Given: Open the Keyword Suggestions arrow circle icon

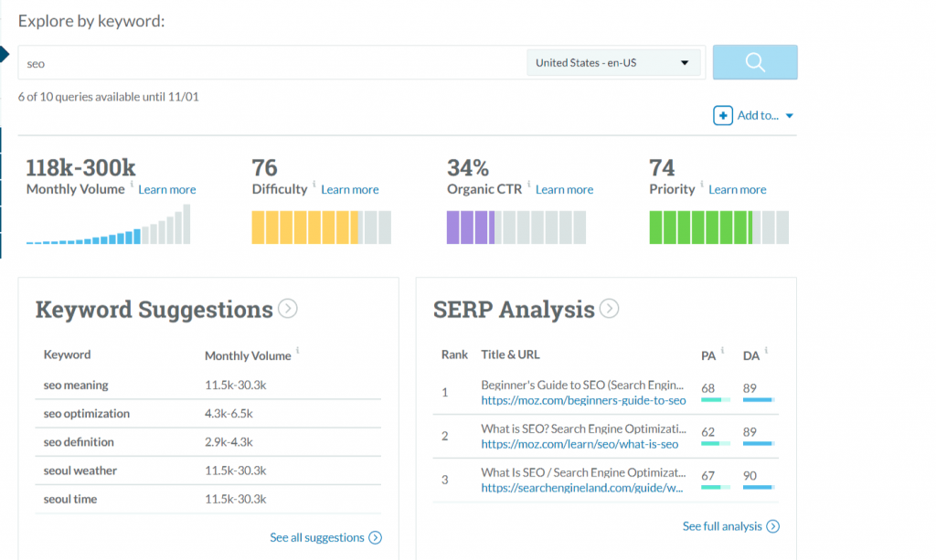Looking at the screenshot, I should pos(288,309).
